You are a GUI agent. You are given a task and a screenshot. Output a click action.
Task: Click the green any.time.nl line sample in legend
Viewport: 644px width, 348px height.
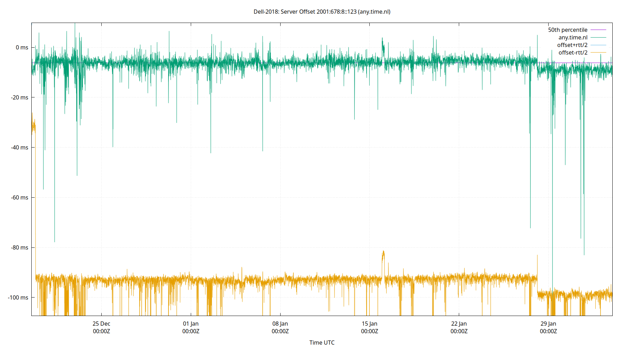(599, 37)
